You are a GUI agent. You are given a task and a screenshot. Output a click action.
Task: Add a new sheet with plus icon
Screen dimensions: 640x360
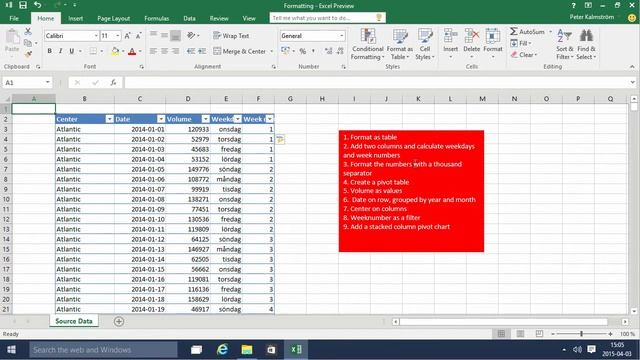(119, 322)
